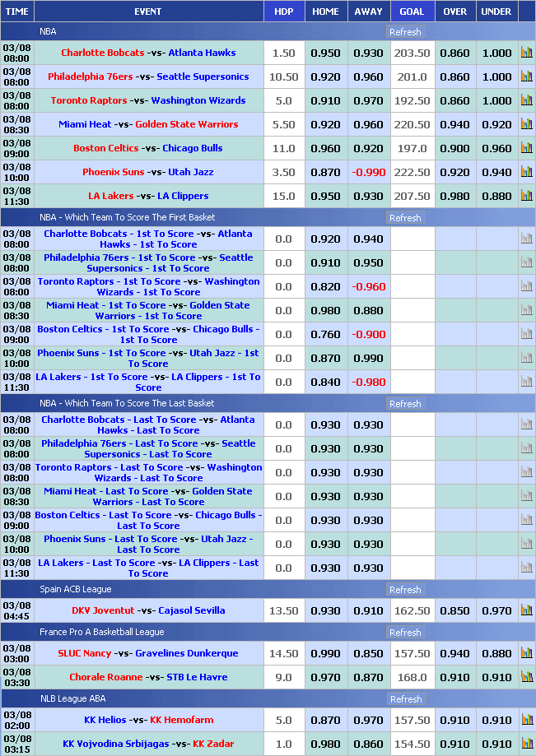536x756 pixels.
Task: Click the HDP column header
Action: 284,12
